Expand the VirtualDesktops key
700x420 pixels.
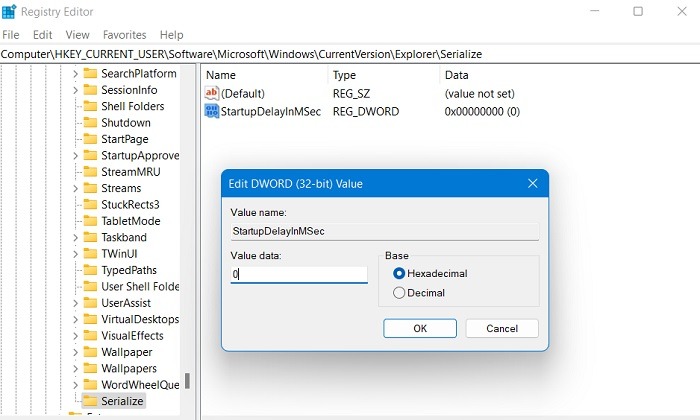[x=75, y=320]
